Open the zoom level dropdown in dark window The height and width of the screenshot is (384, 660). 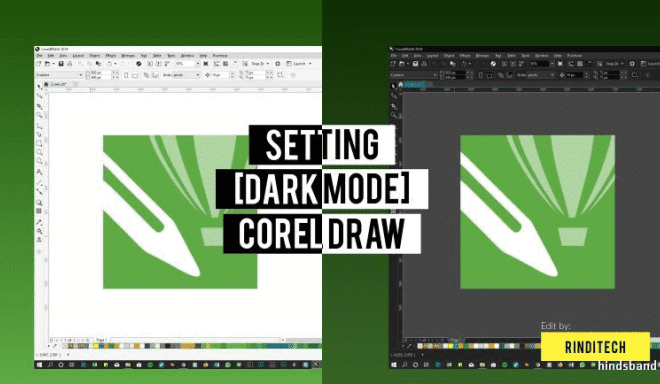pos(552,64)
